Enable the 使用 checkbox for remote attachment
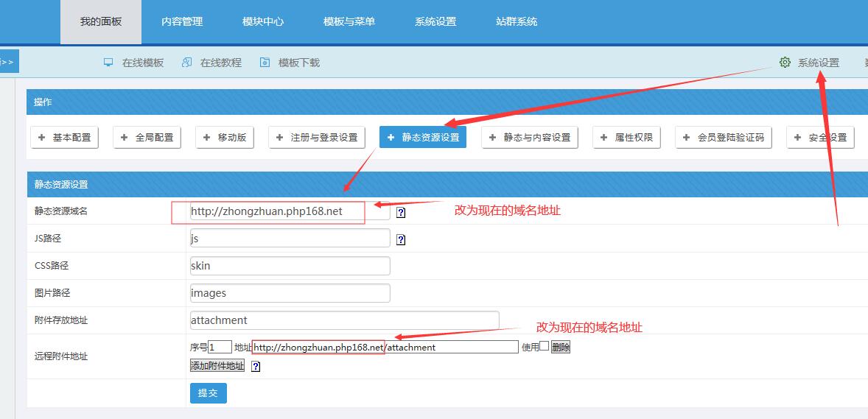Image resolution: width=868 pixels, height=419 pixels. 545,346
